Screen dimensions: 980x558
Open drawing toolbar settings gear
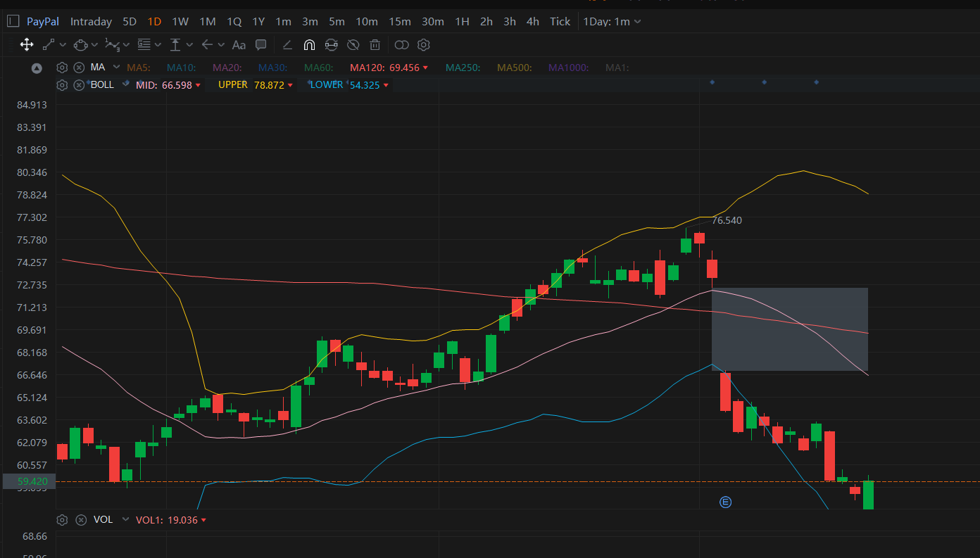point(423,45)
